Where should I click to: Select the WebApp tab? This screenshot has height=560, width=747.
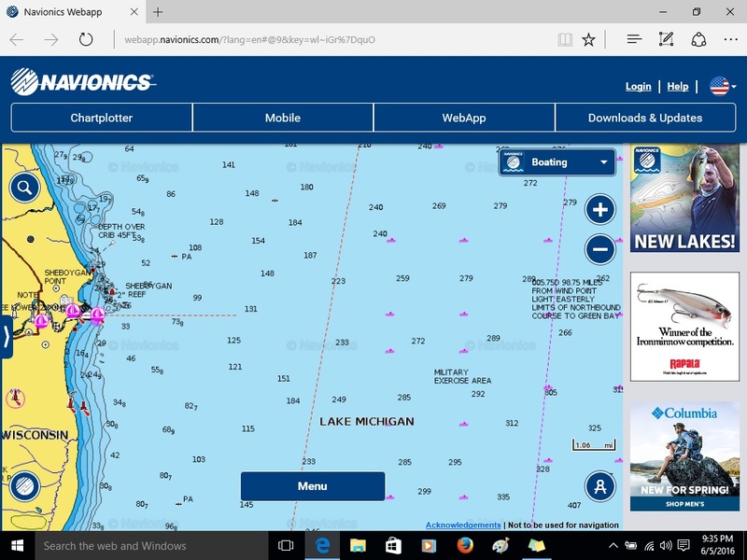coord(464,118)
